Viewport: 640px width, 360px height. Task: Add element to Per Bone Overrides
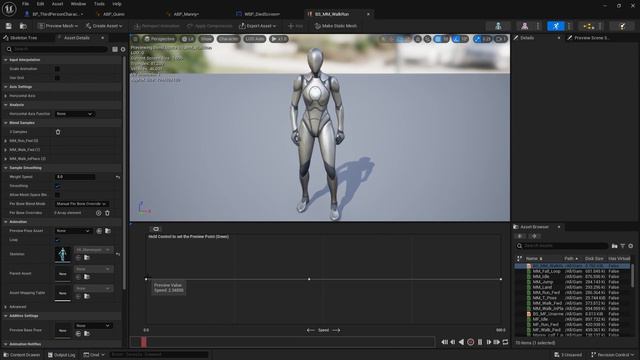pyautogui.click(x=98, y=213)
